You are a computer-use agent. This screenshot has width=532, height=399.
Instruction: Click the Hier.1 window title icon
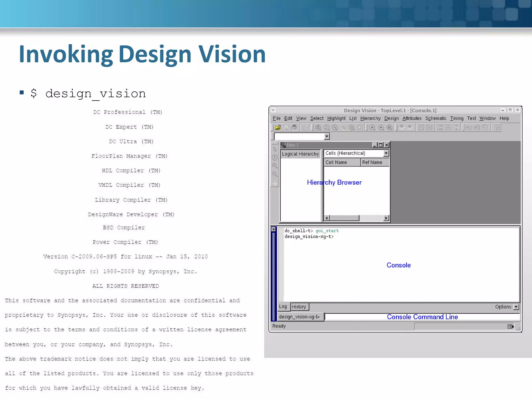(x=283, y=145)
